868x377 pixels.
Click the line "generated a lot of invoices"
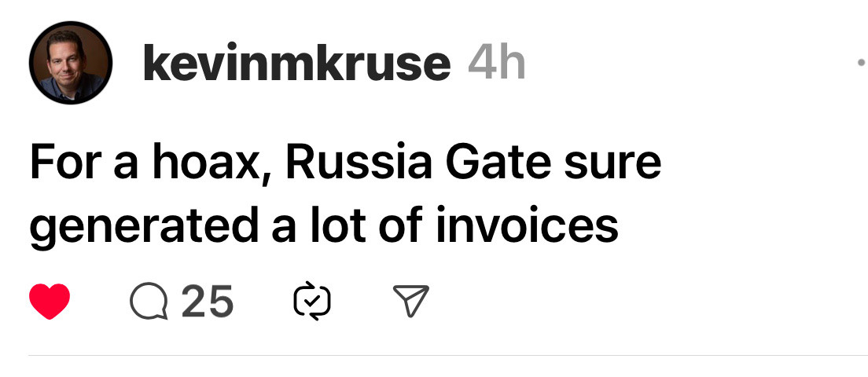tap(323, 225)
